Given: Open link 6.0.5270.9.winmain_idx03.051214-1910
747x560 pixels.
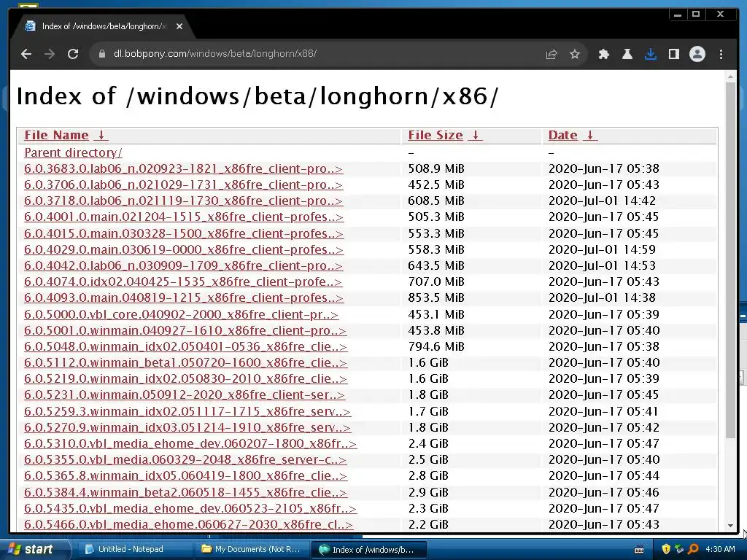Looking at the screenshot, I should pyautogui.click(x=187, y=427).
